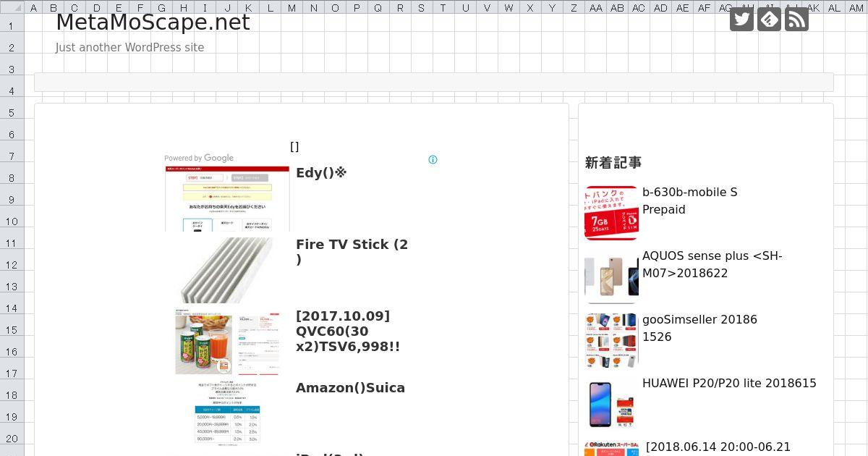Click the Edy registration screenshot thumbnail

[x=227, y=199]
